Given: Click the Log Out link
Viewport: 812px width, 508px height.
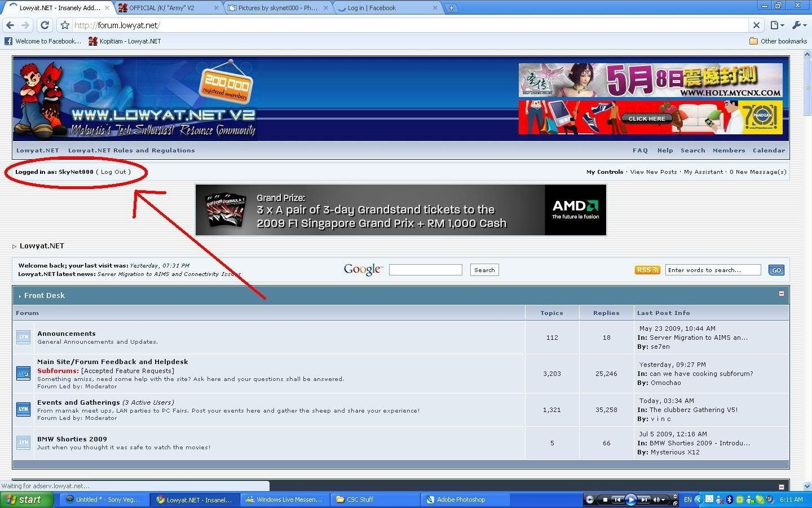Looking at the screenshot, I should pos(113,172).
